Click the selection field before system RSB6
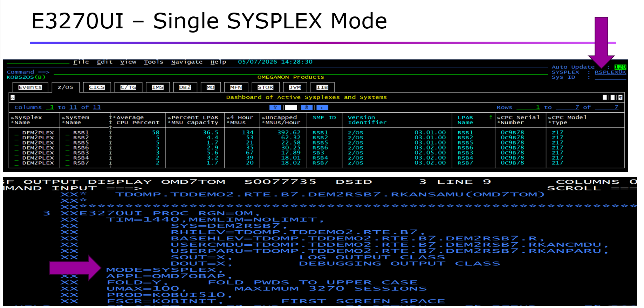Viewport: 644px width, 308px height. 67,148
